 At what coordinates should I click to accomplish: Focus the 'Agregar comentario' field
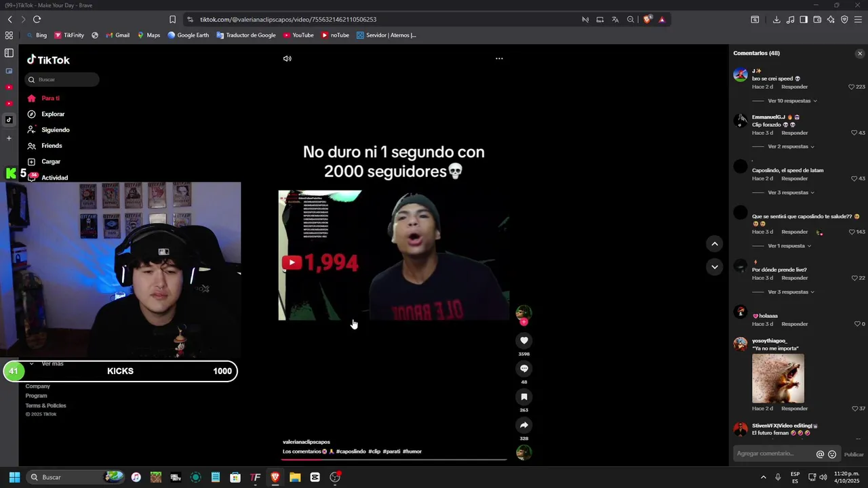pos(774,454)
